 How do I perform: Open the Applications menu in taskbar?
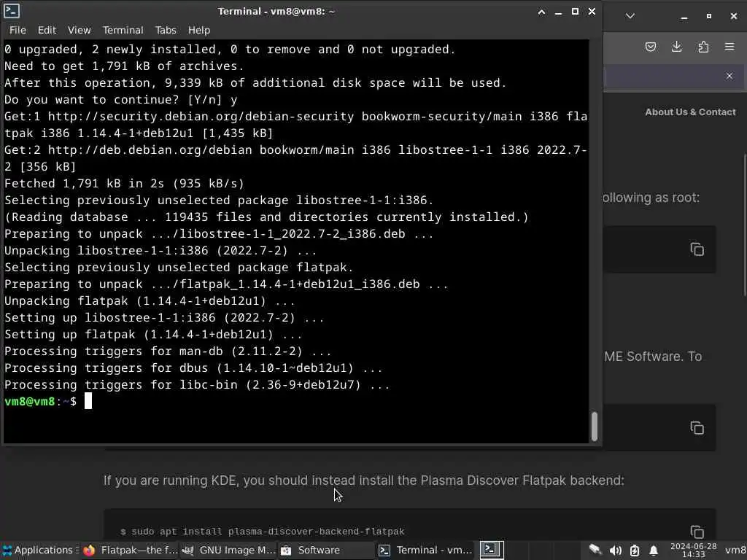[39, 550]
